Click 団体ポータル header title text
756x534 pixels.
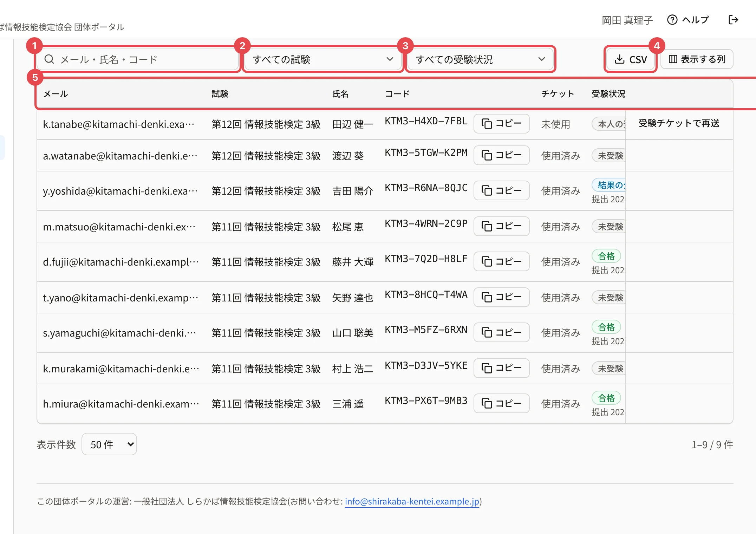(x=99, y=27)
